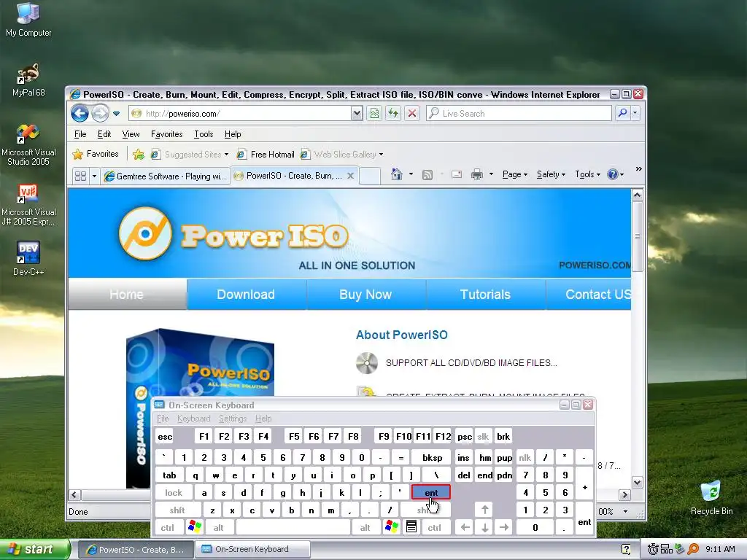Open the Safety dropdown in command bar
The image size is (747, 560).
click(x=551, y=174)
